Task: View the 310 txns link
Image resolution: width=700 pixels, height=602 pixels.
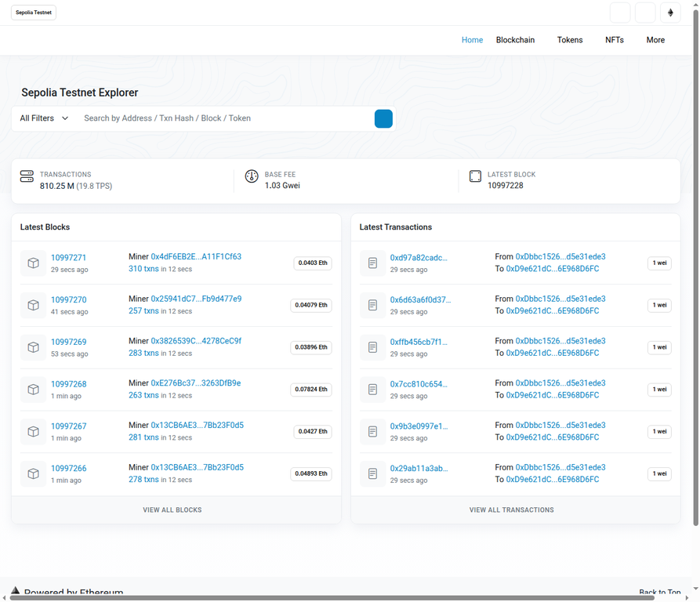Action: pos(143,269)
